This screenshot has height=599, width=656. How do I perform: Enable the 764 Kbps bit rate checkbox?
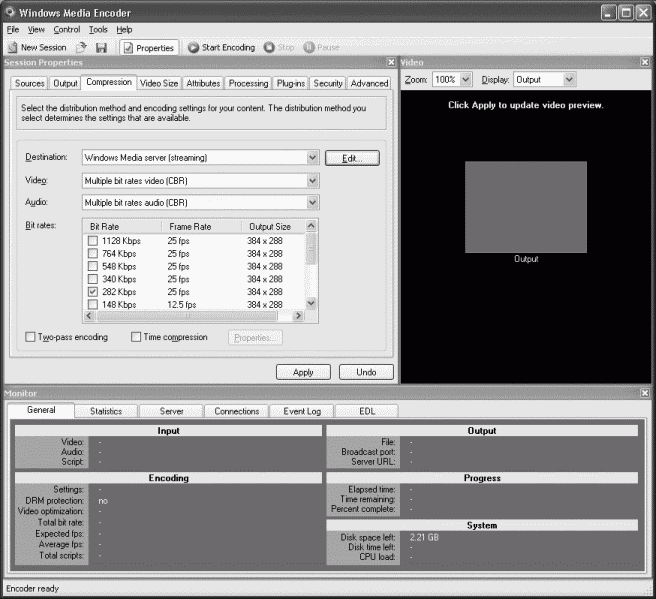click(x=93, y=253)
